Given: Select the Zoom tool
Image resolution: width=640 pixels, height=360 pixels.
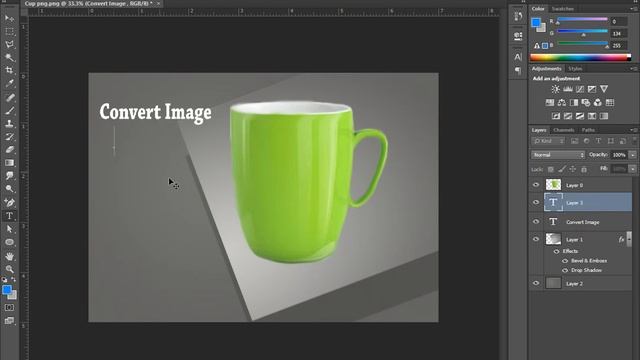Looking at the screenshot, I should coord(9,269).
